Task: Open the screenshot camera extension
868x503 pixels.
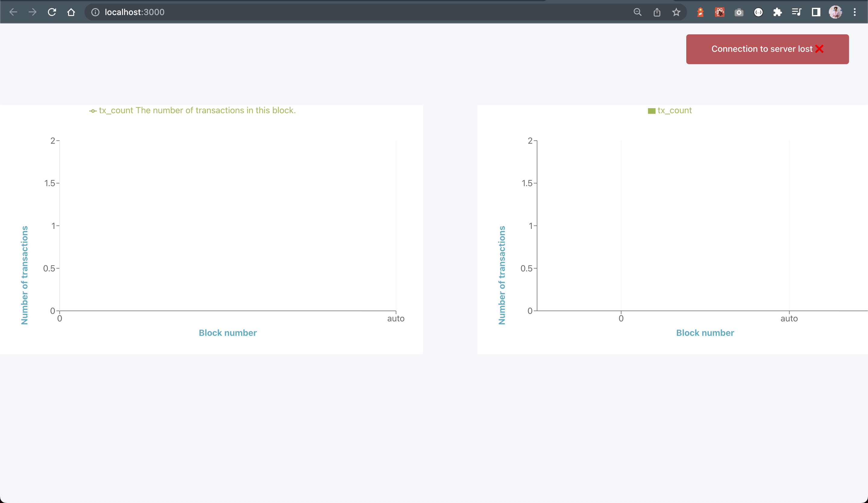Action: click(739, 12)
